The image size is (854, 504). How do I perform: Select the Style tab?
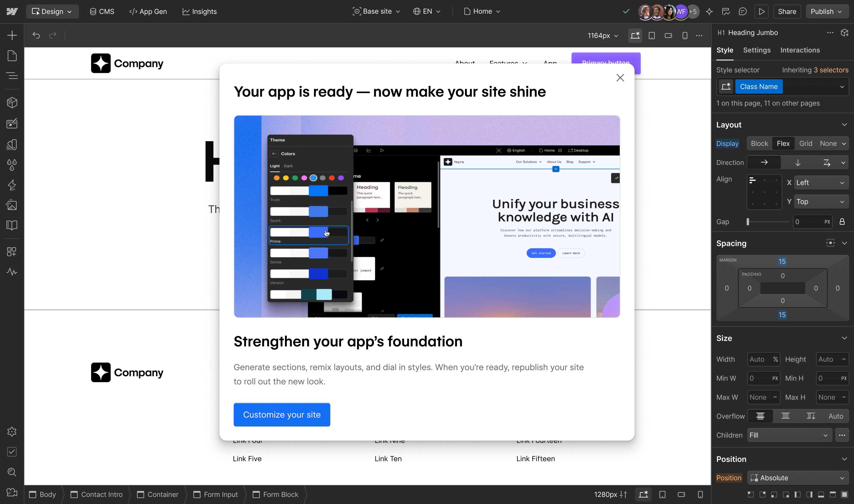[725, 50]
